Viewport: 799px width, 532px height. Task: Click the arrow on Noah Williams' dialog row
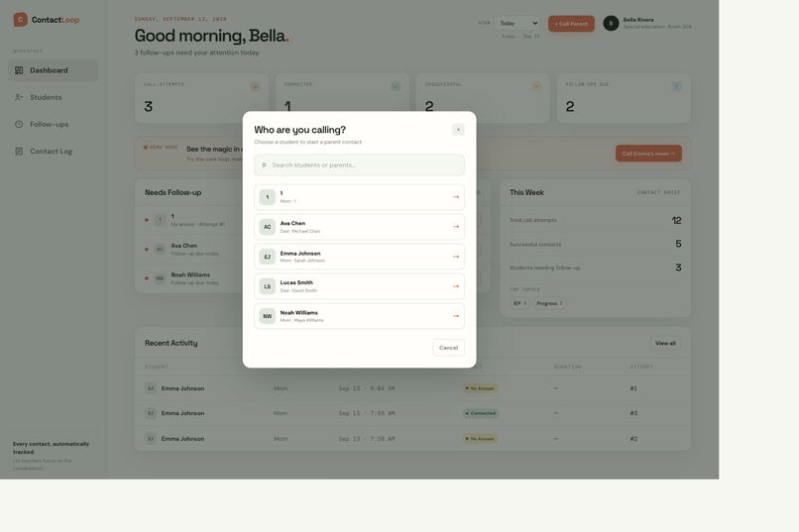pos(456,316)
